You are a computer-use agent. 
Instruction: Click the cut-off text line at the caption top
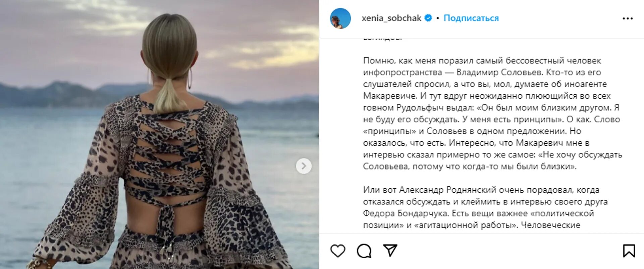tap(382, 38)
